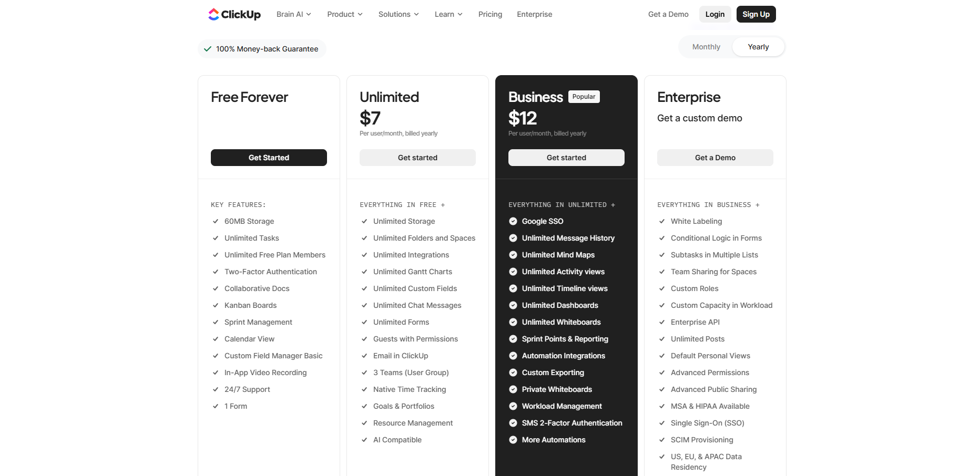Click checkmark icon beside Unlimited Mind Maps
Screen dimensions: 980x476
click(x=513, y=255)
